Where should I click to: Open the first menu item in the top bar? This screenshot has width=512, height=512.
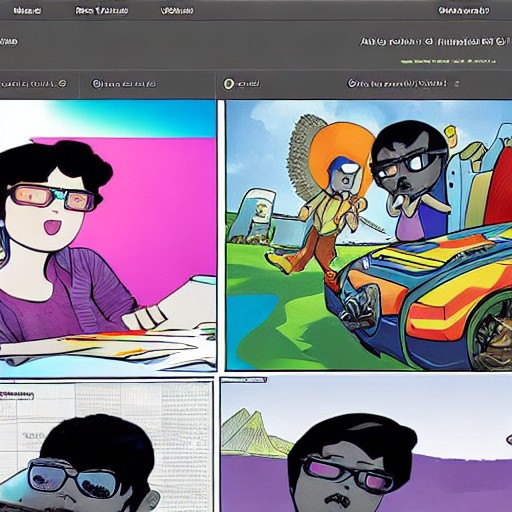[x=28, y=11]
